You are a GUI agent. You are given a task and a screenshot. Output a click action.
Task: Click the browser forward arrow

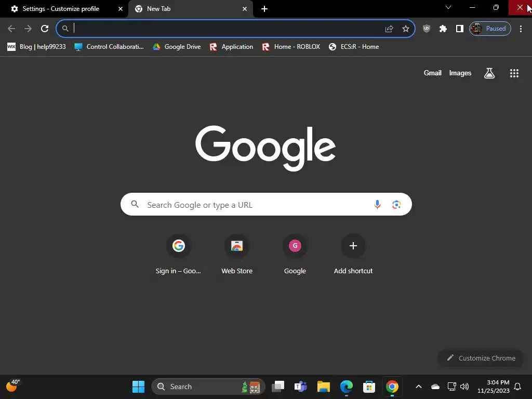tap(28, 29)
